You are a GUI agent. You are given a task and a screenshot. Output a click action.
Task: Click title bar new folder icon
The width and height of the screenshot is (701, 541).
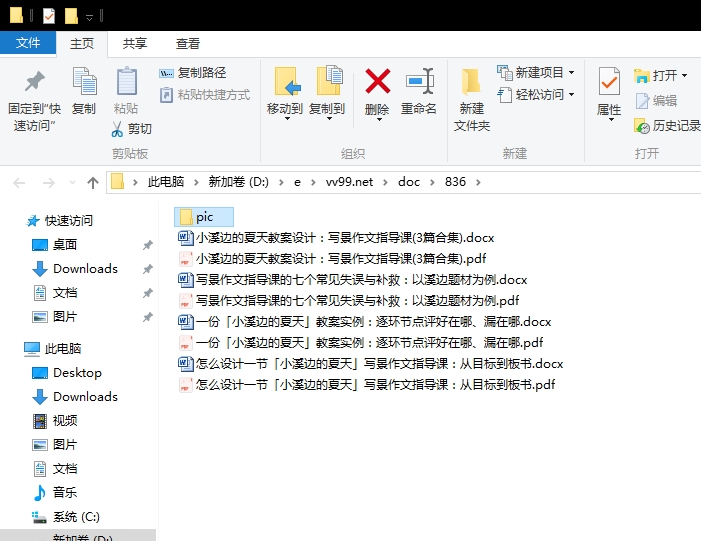[71, 16]
